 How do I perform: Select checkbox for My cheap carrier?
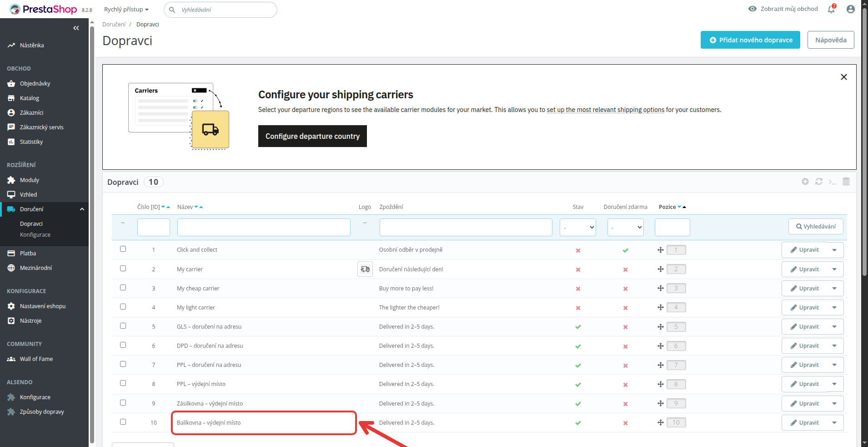[x=123, y=288]
